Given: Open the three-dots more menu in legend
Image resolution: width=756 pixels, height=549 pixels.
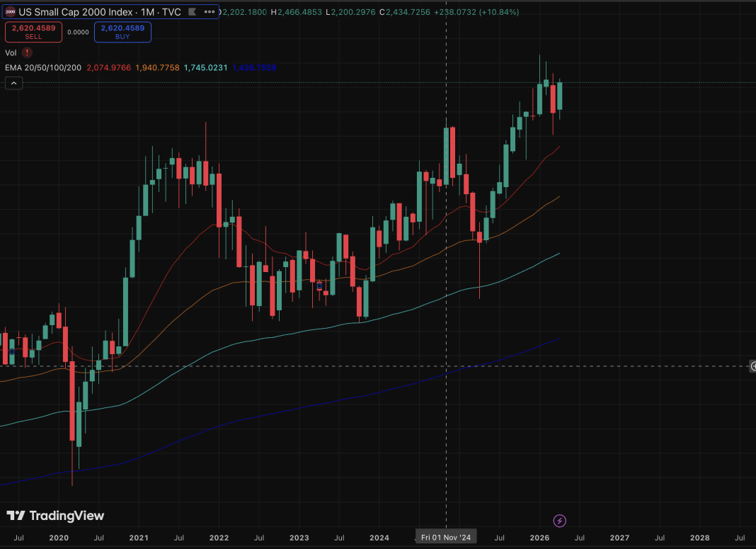Looking at the screenshot, I should [x=210, y=12].
